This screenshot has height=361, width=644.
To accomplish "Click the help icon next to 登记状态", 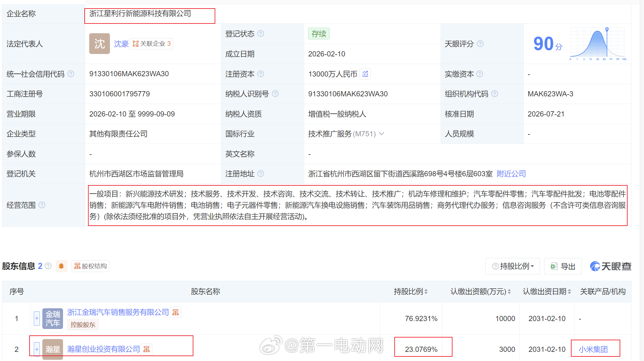I will coord(261,34).
